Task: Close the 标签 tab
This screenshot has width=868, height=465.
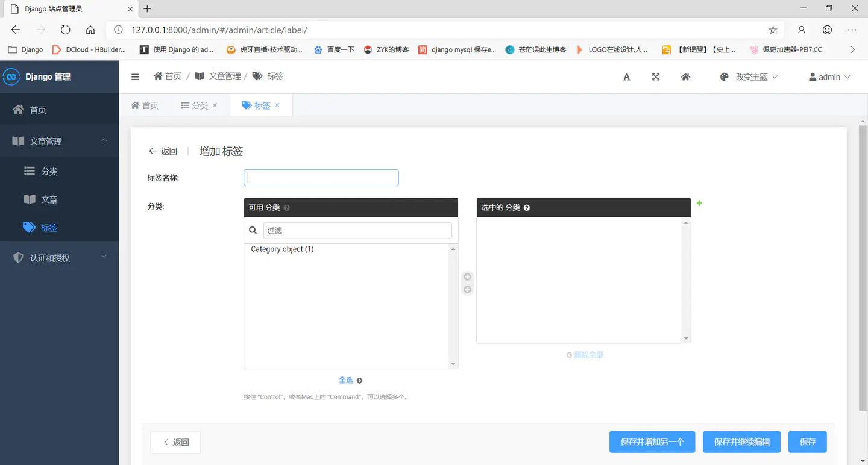Action: (x=277, y=105)
